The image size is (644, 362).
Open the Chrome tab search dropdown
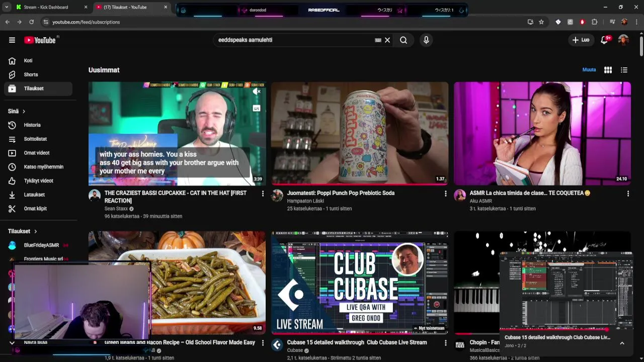7,7
